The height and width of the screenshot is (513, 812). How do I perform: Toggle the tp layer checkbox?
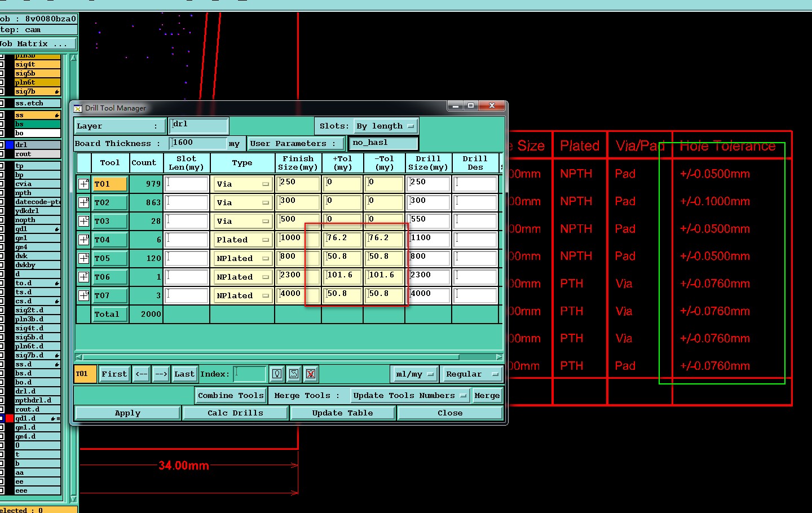pyautogui.click(x=2, y=166)
